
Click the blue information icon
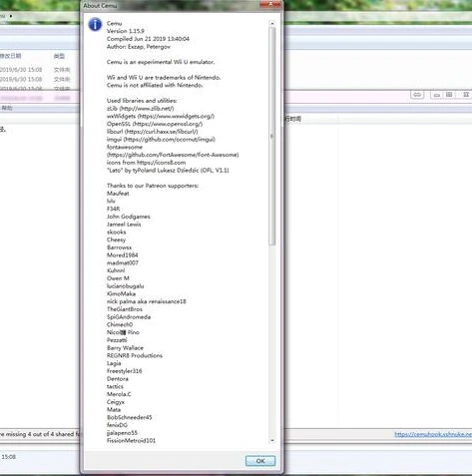(95, 25)
